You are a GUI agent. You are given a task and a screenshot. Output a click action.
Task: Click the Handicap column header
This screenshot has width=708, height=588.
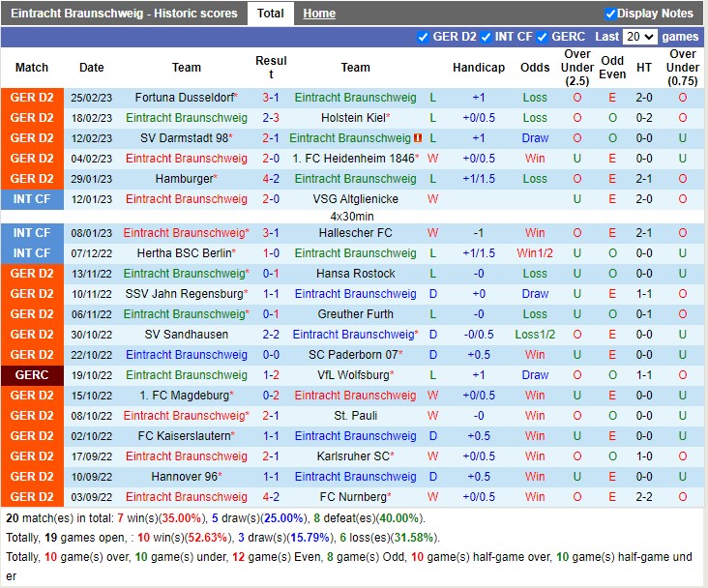click(x=479, y=68)
